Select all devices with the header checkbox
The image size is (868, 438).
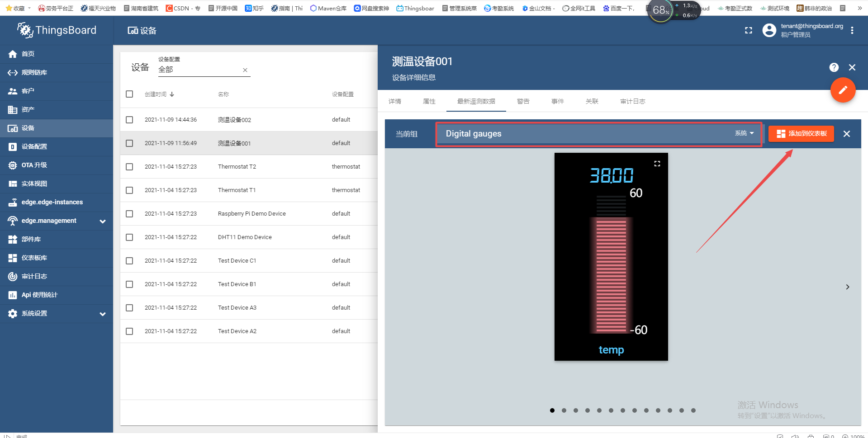coord(129,94)
